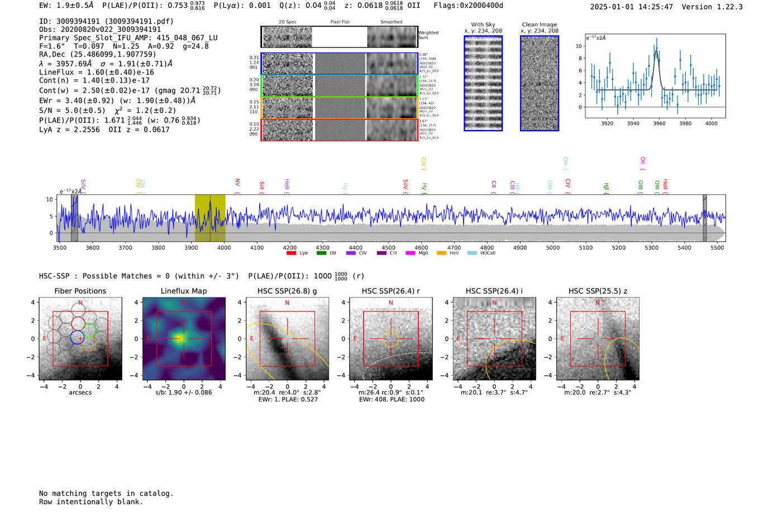This screenshot has height=532, width=782.
Task: Click the 'S/N = 5.0(±0.5)' value
Action: [72, 111]
